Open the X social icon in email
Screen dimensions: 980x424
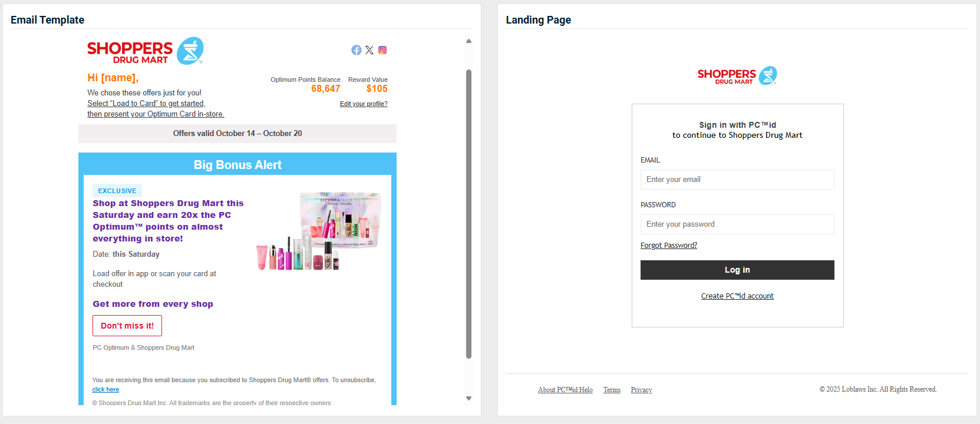[369, 50]
